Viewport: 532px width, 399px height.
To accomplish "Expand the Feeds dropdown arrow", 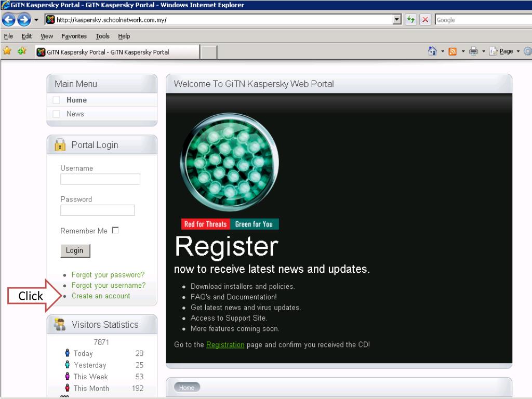I will [x=463, y=51].
